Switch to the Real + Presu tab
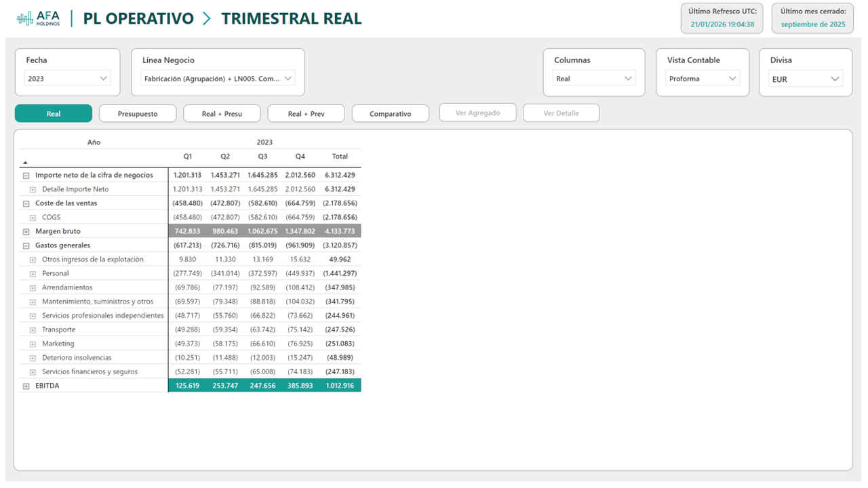 click(x=222, y=113)
